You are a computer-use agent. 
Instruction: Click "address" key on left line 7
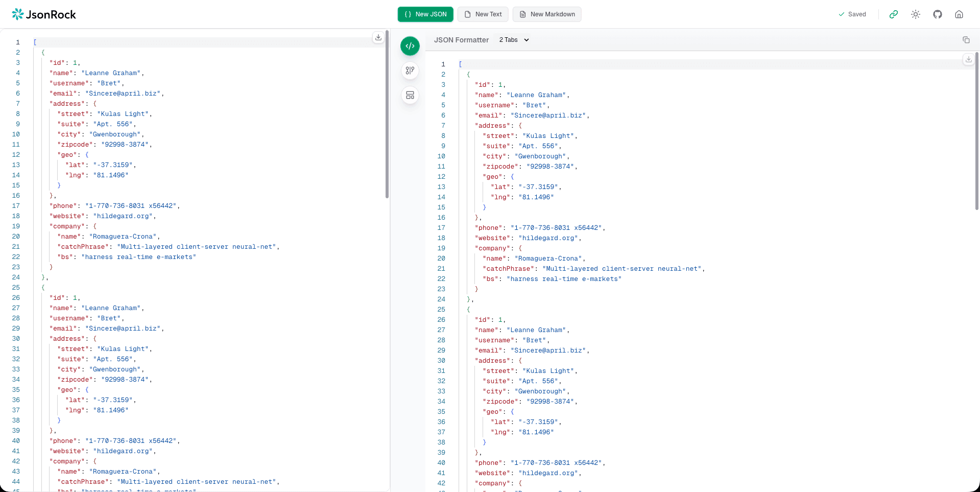[67, 104]
